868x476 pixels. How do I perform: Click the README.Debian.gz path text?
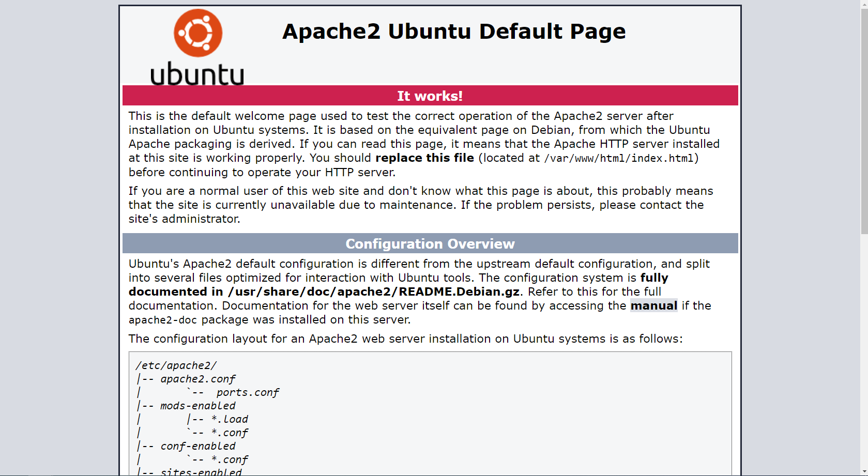click(x=458, y=291)
